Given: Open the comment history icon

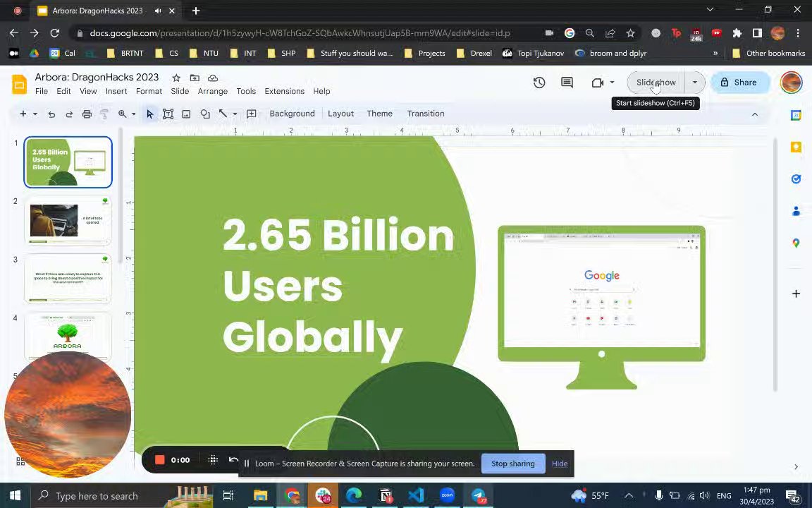Looking at the screenshot, I should pyautogui.click(x=567, y=83).
